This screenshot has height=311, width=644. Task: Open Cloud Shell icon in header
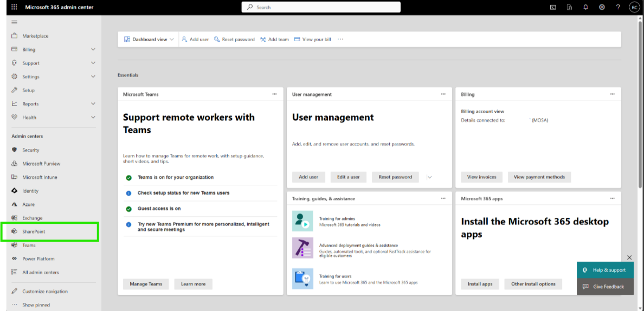point(553,7)
